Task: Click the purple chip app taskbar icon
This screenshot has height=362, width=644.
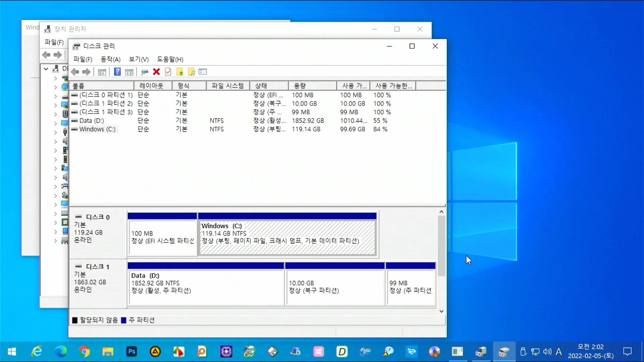Action: (226, 352)
